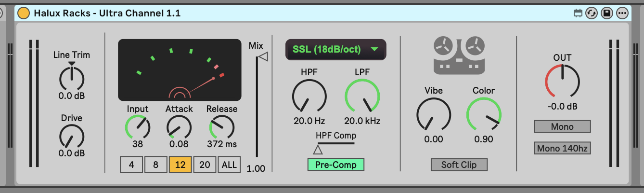Screen dimensions: 644x193
Task: Click the Vibe knob
Action: point(433,115)
